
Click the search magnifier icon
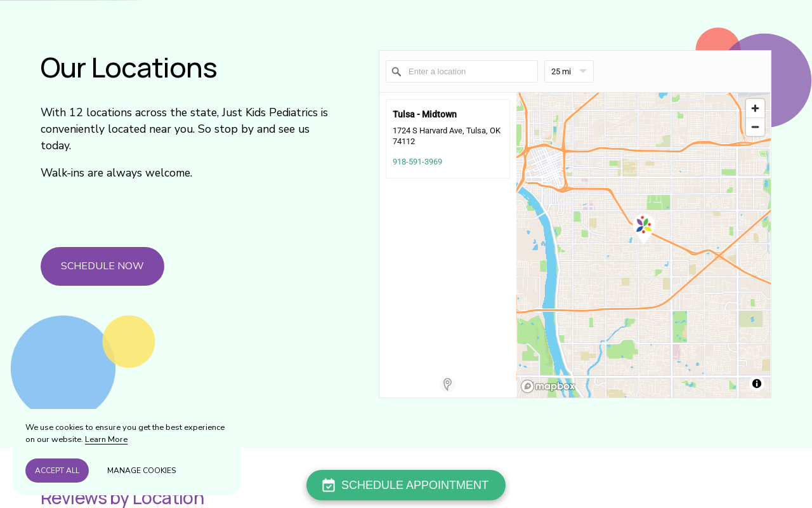point(396,72)
